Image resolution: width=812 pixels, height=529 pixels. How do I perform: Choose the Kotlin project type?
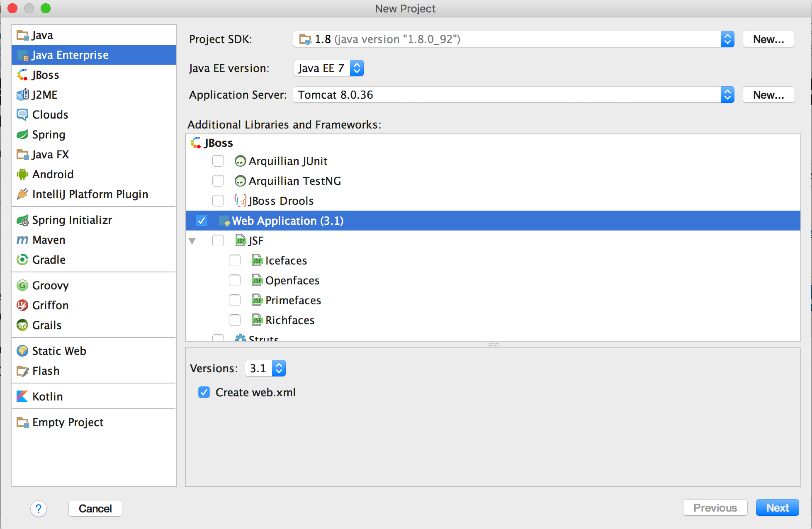point(94,397)
